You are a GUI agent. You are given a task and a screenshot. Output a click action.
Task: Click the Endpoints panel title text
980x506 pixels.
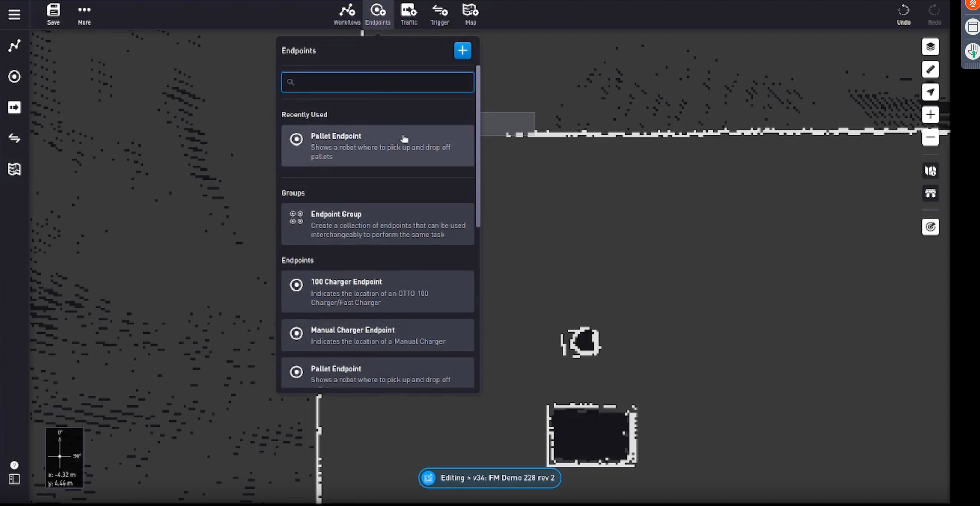(x=299, y=51)
